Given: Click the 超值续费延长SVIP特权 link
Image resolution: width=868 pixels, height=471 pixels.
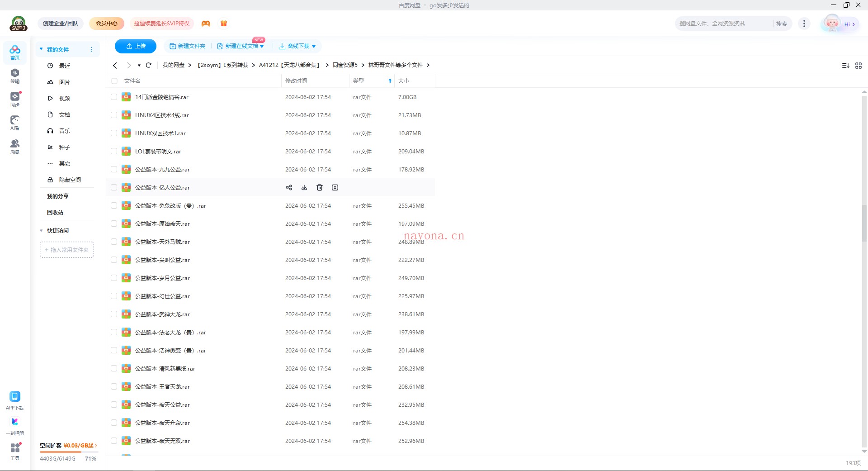Looking at the screenshot, I should coord(162,24).
